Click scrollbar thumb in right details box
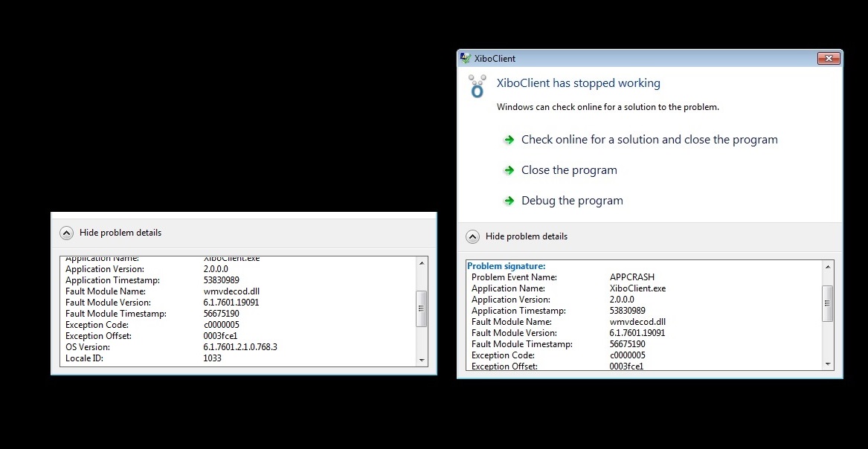This screenshot has width=868, height=449. coord(828,303)
